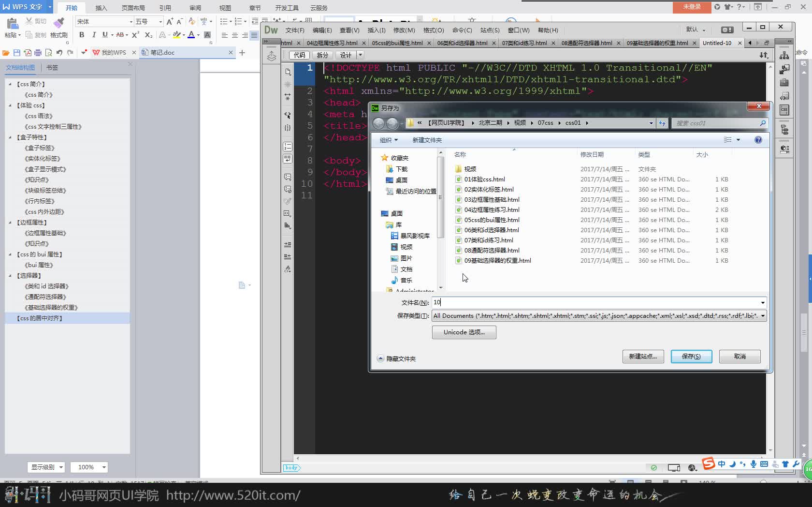
Task: Open Dreamweaver 文件(F) menu
Action: [295, 30]
